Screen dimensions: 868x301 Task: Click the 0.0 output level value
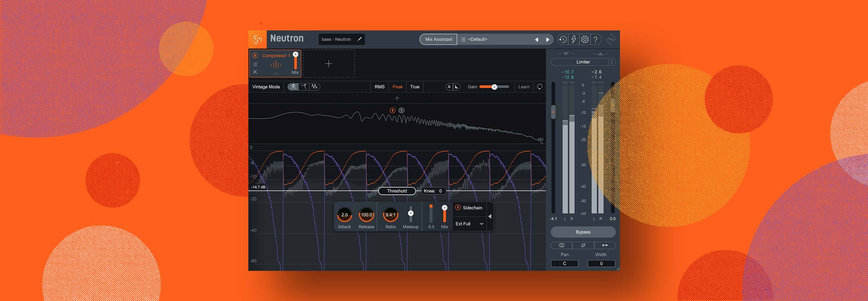tap(612, 219)
